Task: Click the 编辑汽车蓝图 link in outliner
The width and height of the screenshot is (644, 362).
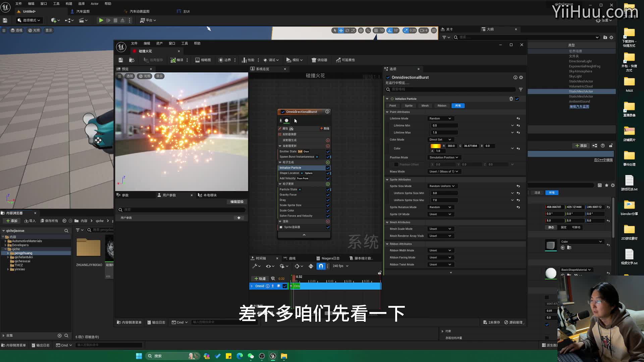Action: point(579,107)
